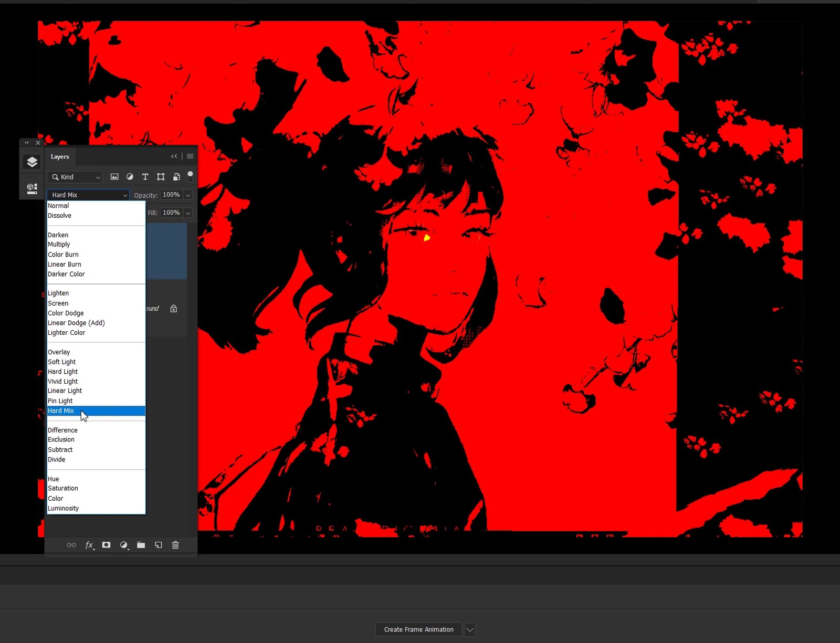This screenshot has width=840, height=643.
Task: Choose the Lighter Color blend mode
Action: [96, 333]
